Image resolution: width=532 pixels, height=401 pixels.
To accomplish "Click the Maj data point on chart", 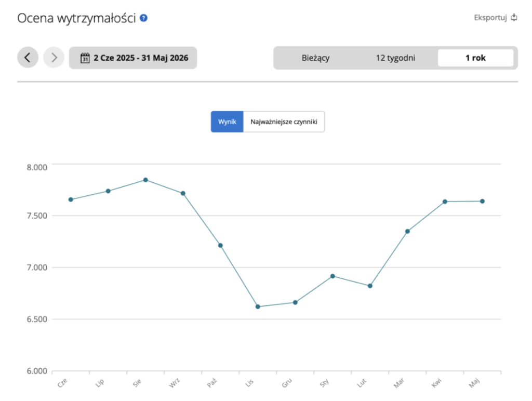I will point(483,201).
